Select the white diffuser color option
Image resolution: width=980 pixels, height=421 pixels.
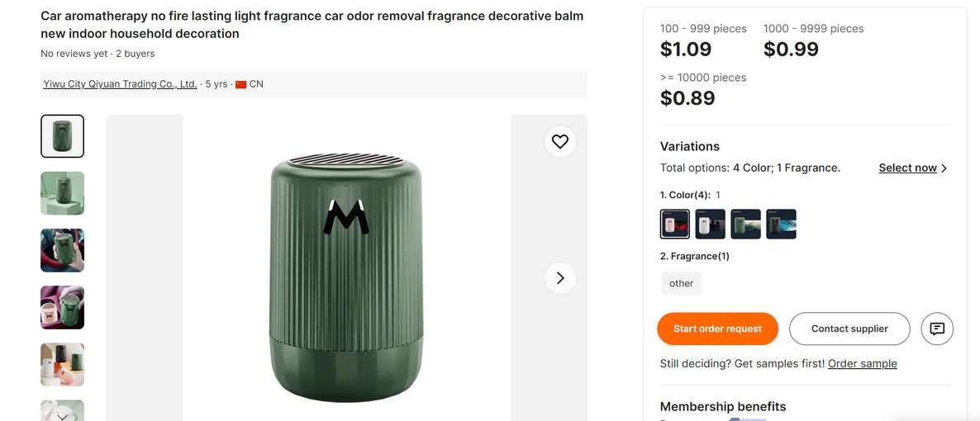pyautogui.click(x=711, y=224)
